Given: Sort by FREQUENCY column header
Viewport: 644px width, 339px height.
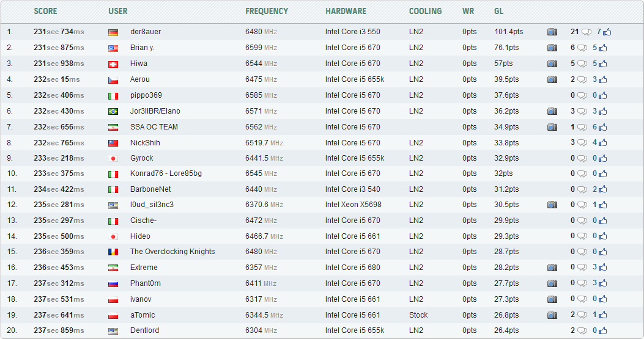Looking at the screenshot, I should (x=267, y=11).
